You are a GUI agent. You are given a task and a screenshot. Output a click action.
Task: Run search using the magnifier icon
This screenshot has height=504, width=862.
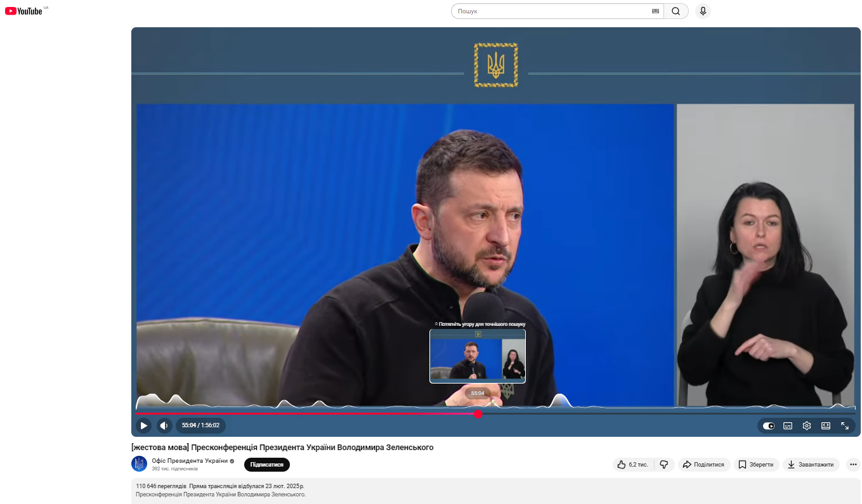[x=676, y=11]
